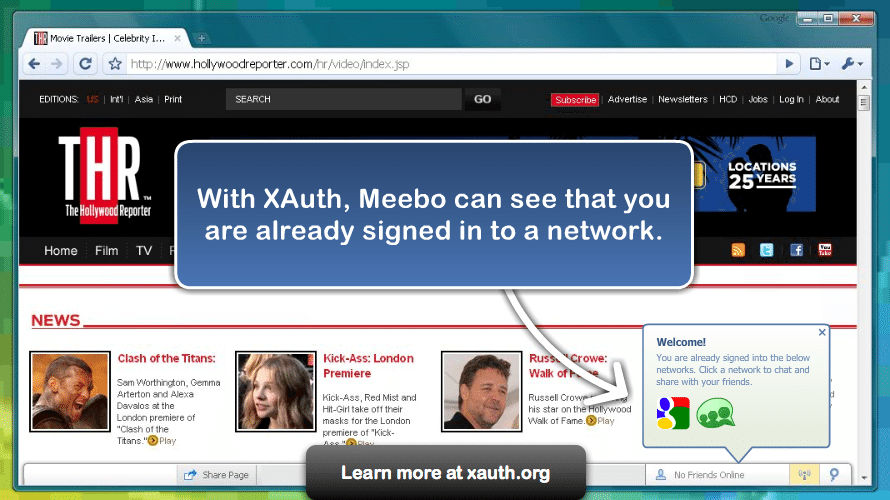Bookmark this page with the star icon
890x500 pixels.
click(x=115, y=64)
